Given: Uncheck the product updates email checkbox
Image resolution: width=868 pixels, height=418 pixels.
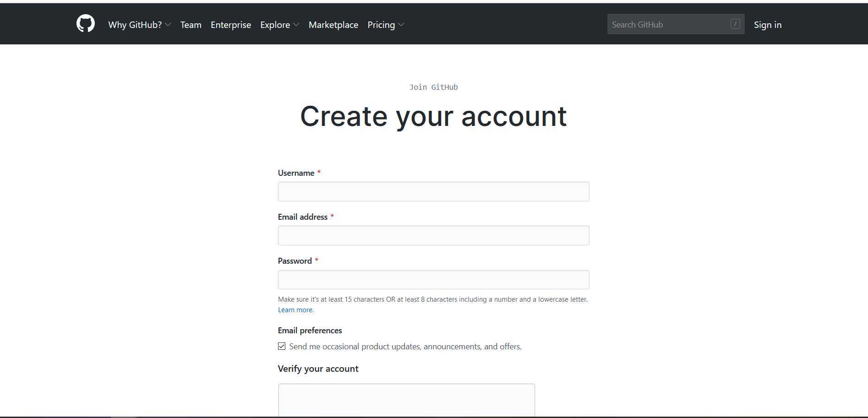Looking at the screenshot, I should click(282, 346).
